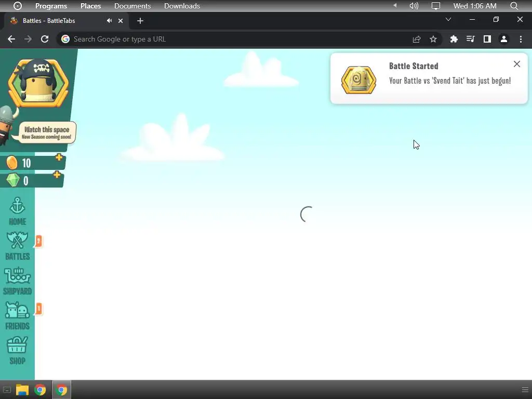This screenshot has width=532, height=399.
Task: Expand the tray arrow in top bar
Action: pyautogui.click(x=395, y=5)
